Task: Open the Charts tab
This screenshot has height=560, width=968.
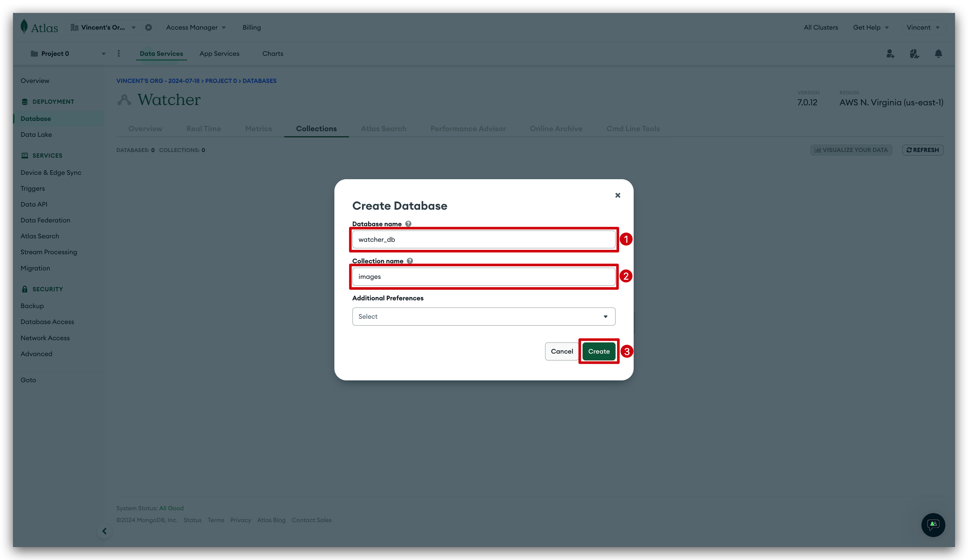Action: pyautogui.click(x=273, y=53)
